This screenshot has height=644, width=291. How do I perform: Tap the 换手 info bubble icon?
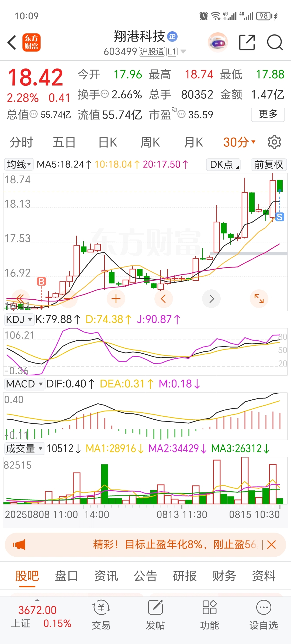[x=105, y=94]
